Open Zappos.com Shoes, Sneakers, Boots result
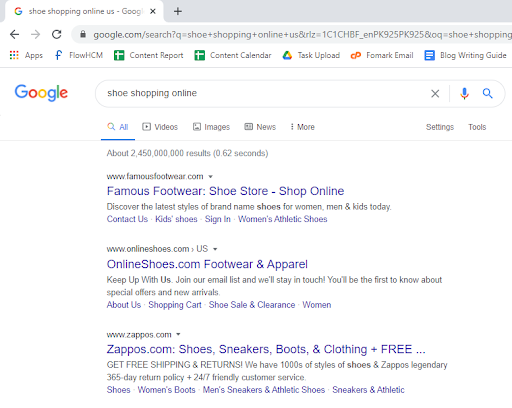Image resolution: width=512 pixels, height=408 pixels. point(266,349)
